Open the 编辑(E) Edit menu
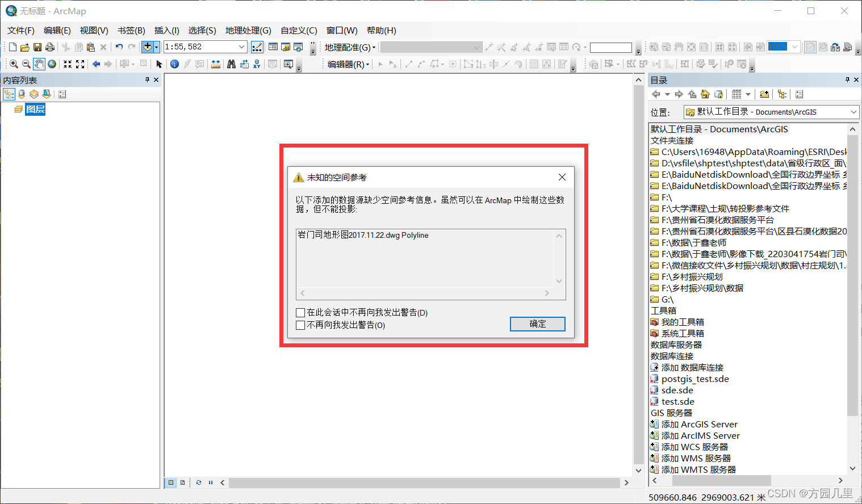This screenshot has width=862, height=504. pos(57,31)
